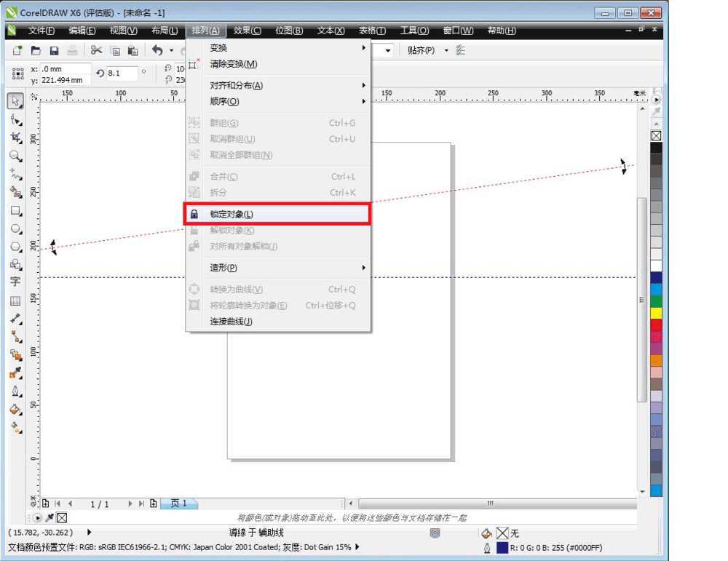The width and height of the screenshot is (728, 561).
Task: Activate the Text tool (字)
Action: pos(15,282)
